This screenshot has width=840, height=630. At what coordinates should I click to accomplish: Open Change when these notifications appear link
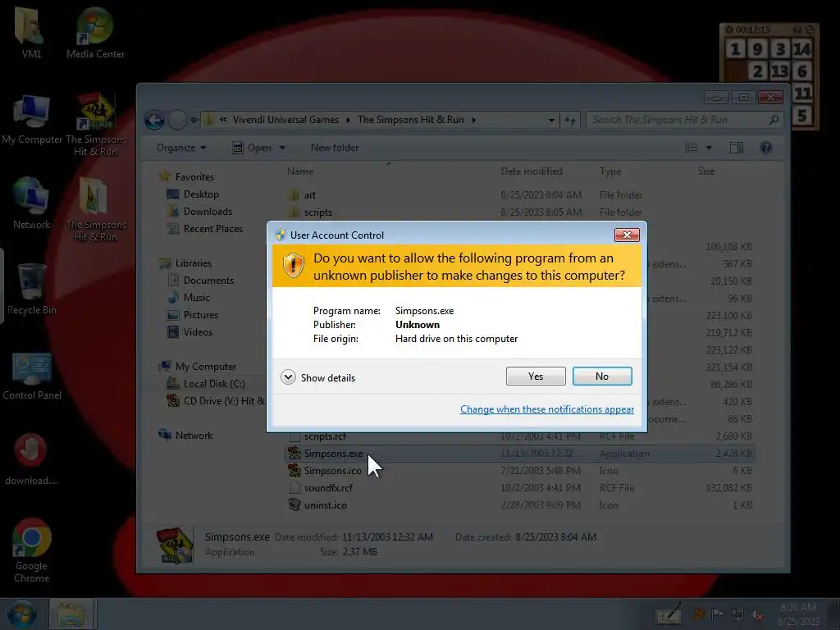(x=547, y=409)
